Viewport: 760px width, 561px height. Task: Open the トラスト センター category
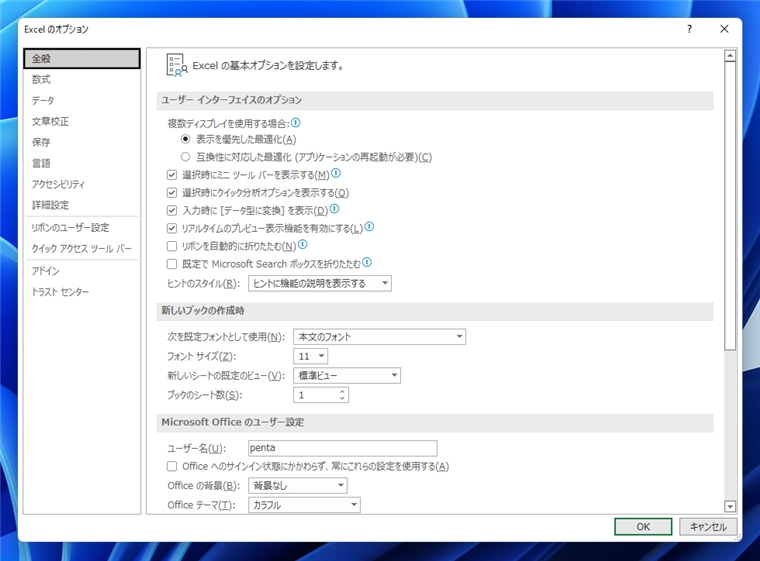pyautogui.click(x=82, y=291)
